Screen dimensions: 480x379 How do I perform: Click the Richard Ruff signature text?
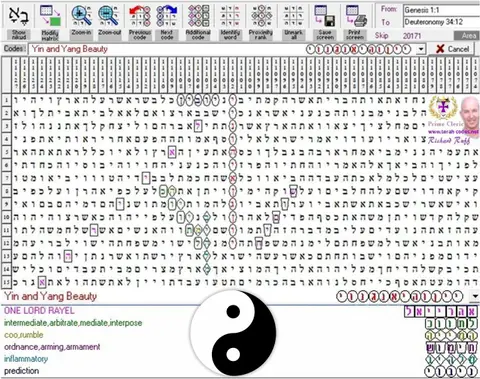449,140
